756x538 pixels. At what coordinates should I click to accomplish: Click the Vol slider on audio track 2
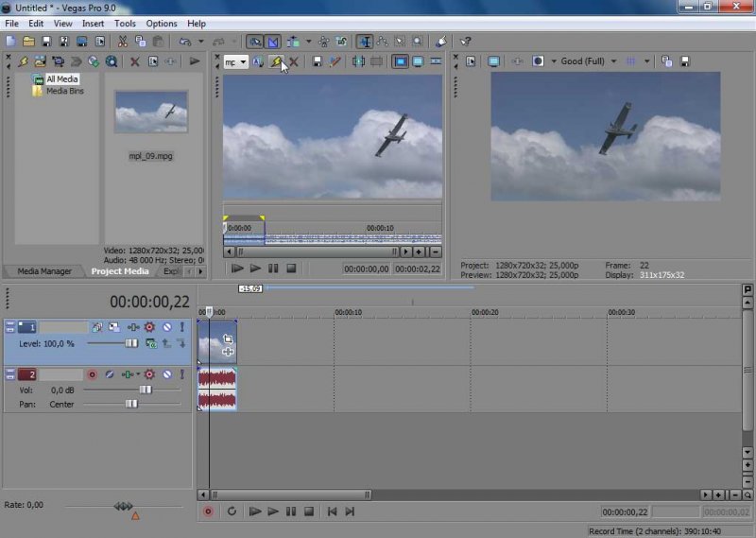146,390
